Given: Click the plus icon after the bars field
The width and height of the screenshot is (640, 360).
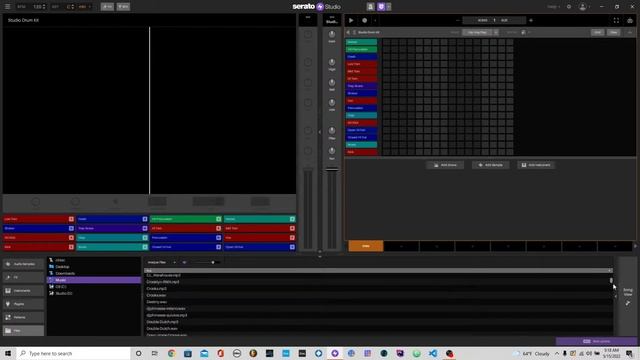Looking at the screenshot, I should [531, 20].
